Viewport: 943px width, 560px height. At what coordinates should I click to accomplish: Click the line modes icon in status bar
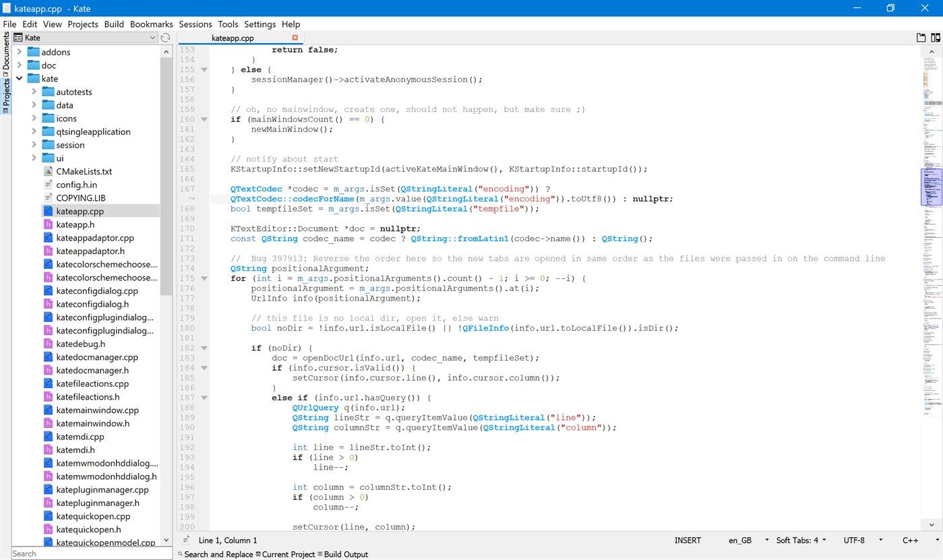point(186,540)
